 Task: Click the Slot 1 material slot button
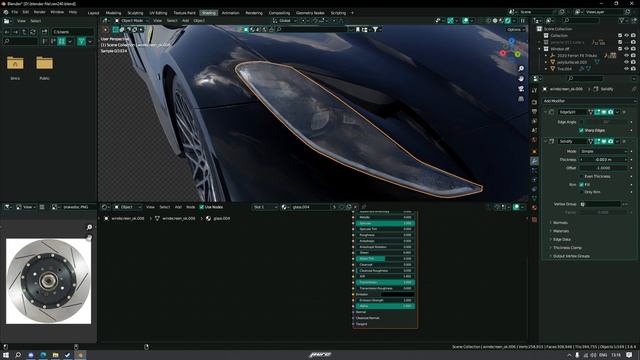(x=264, y=207)
